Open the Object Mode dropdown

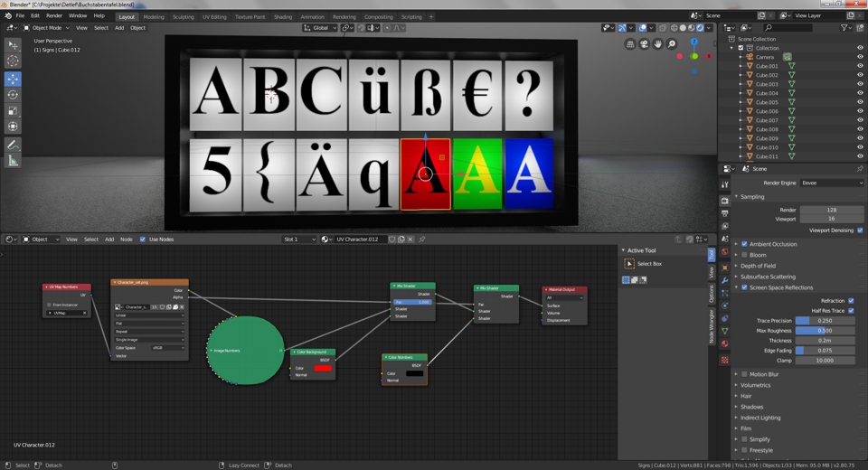pos(45,28)
